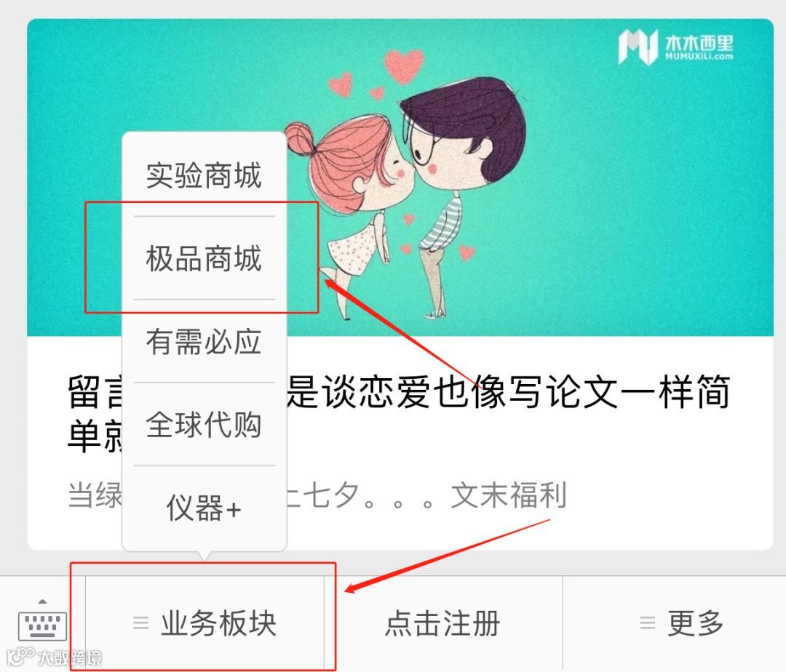Click the popup menu's pointer arrow tip
This screenshot has width=786, height=672.
pos(204,556)
